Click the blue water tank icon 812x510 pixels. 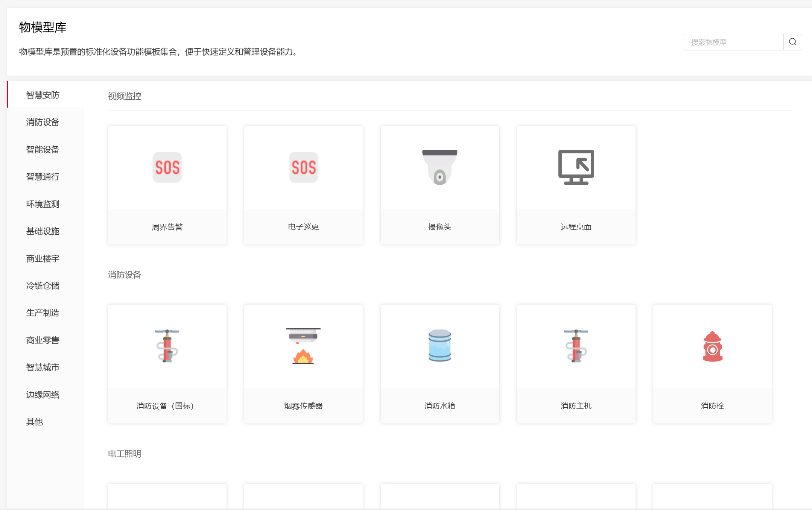(x=440, y=346)
